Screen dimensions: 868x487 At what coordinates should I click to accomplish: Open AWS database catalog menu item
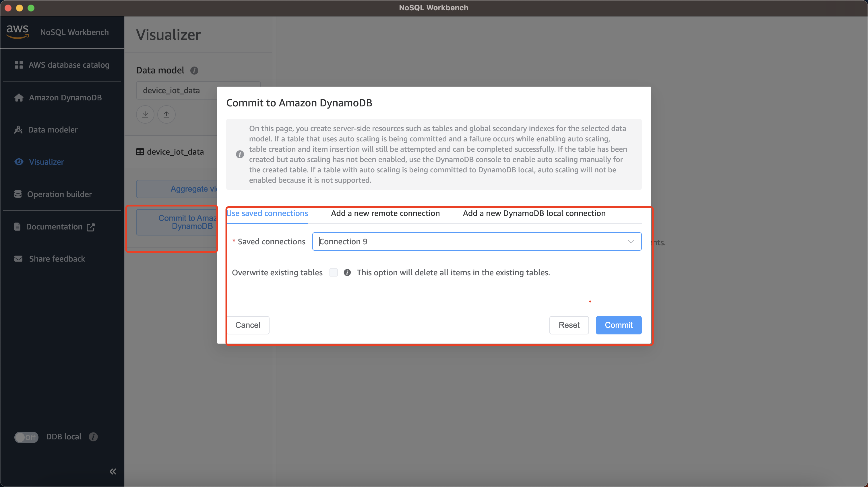click(62, 65)
